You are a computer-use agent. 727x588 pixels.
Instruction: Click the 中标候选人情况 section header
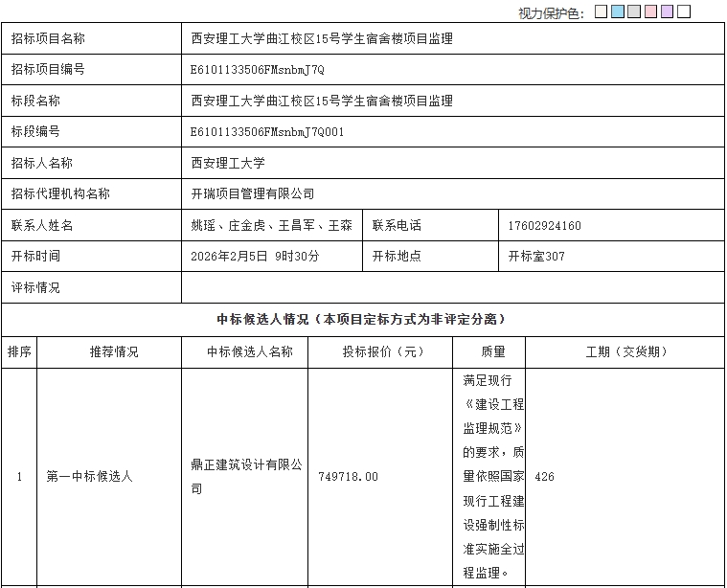362,319
